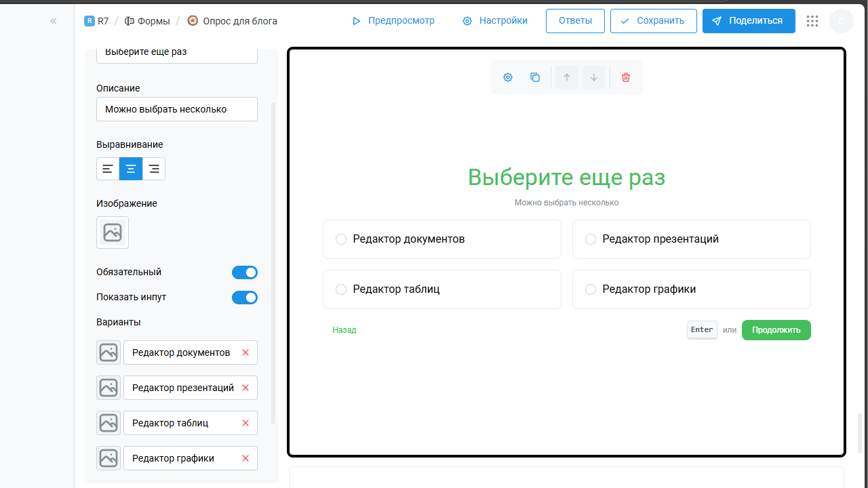Viewport: 868px width, 488px height.
Task: Set image for Редактор таблиц variant
Action: coord(108,423)
